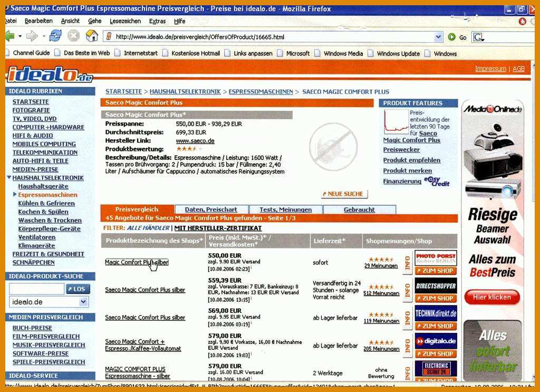This screenshot has height=392, width=540.
Task: Open the Espressomaschinen sidebar category
Action: click(48, 195)
